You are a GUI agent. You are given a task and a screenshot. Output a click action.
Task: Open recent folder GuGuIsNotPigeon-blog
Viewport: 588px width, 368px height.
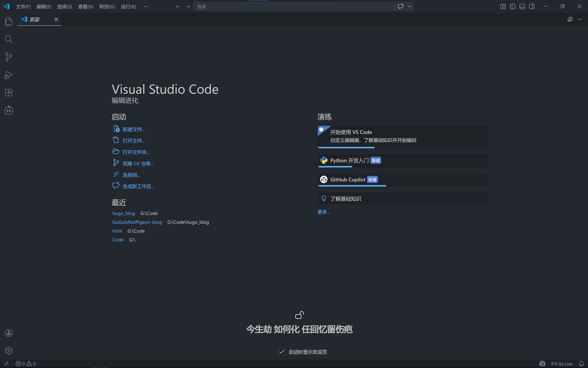coord(137,222)
